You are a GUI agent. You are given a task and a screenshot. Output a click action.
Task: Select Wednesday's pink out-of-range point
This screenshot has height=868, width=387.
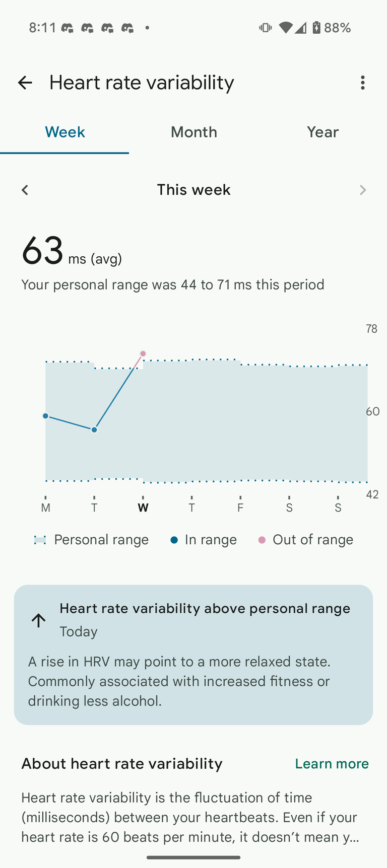pos(143,353)
